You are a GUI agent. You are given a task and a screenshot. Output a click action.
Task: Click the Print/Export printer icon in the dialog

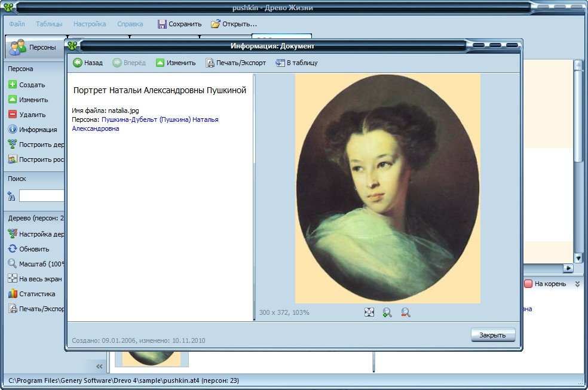210,63
